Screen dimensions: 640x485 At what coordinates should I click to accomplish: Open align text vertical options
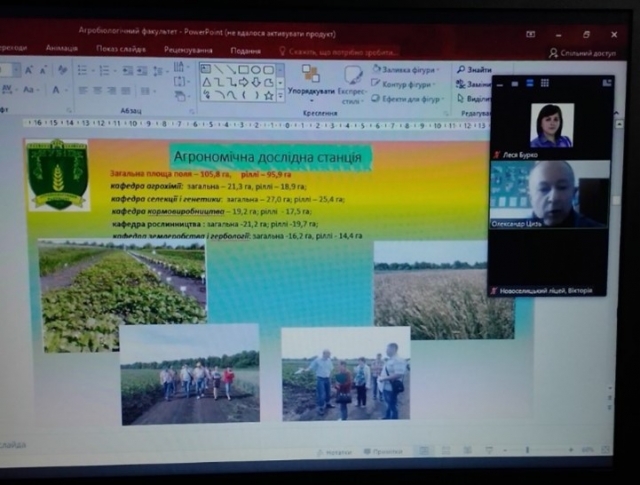pos(180,81)
